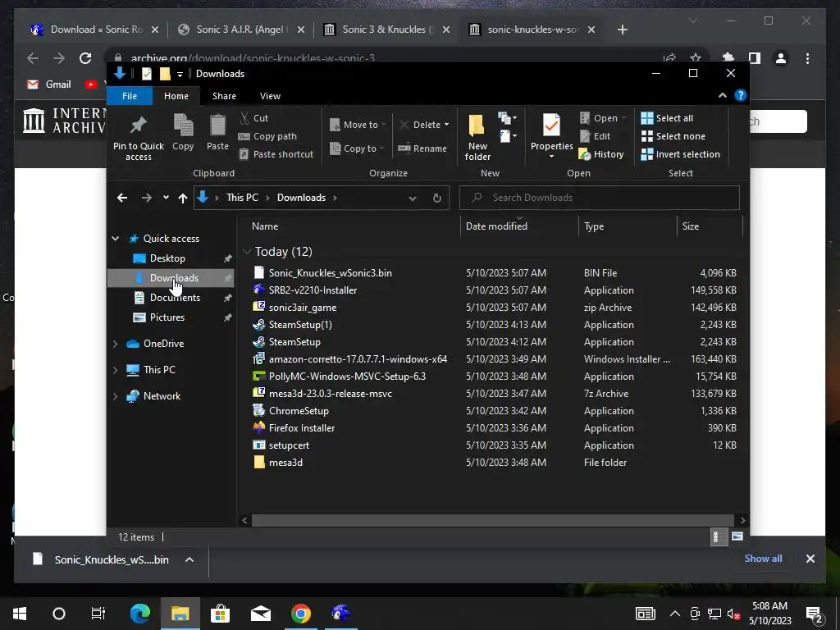Viewport: 840px width, 630px height.
Task: Expand the OneDrive tree node
Action: (x=115, y=344)
